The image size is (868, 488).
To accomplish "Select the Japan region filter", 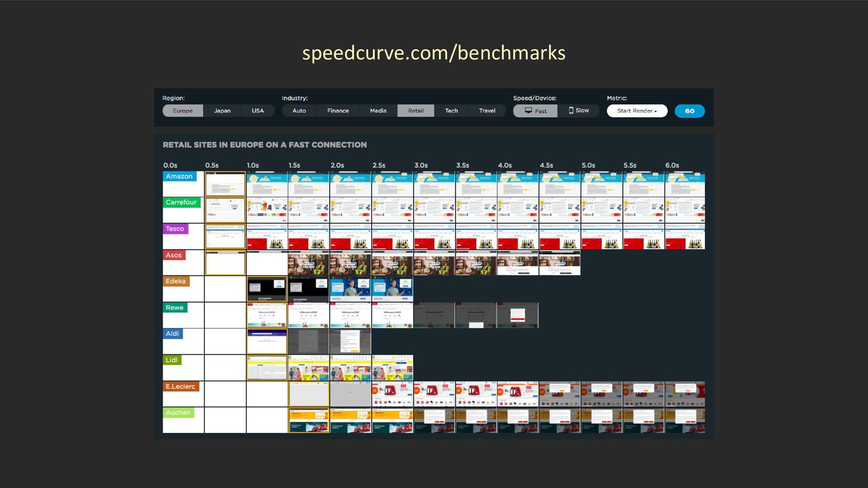I will [x=222, y=111].
